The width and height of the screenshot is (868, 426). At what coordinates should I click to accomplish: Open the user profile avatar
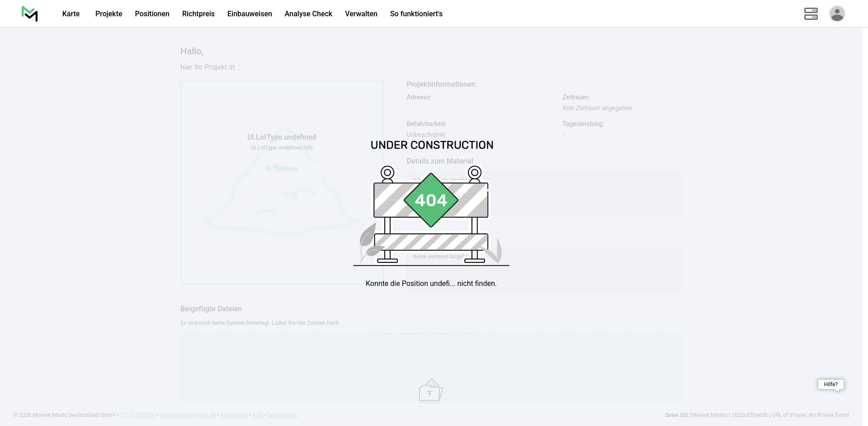click(837, 14)
